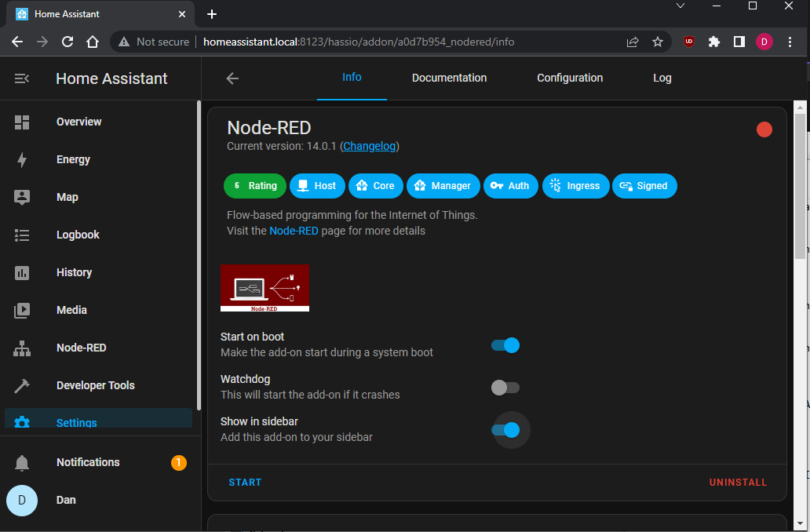
Task: Switch to the Log tab
Action: coord(662,78)
